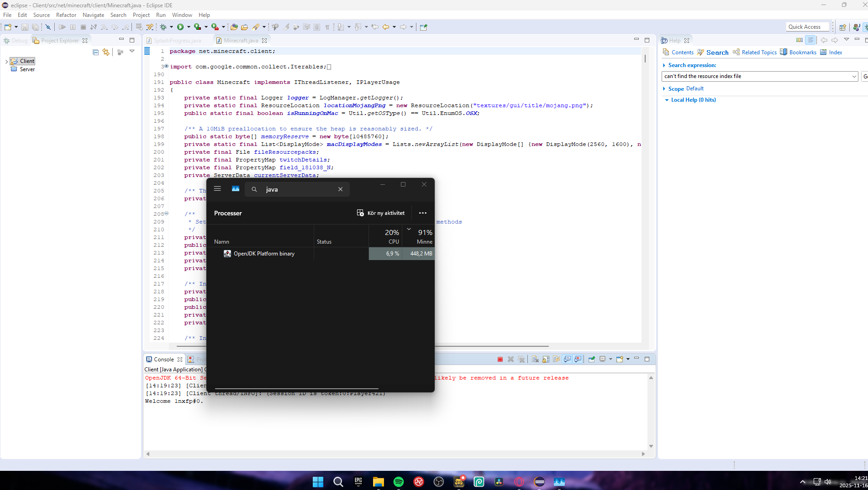868x490 pixels.
Task: Toggle Scroll Lock in the Console toolbar
Action: [546, 360]
